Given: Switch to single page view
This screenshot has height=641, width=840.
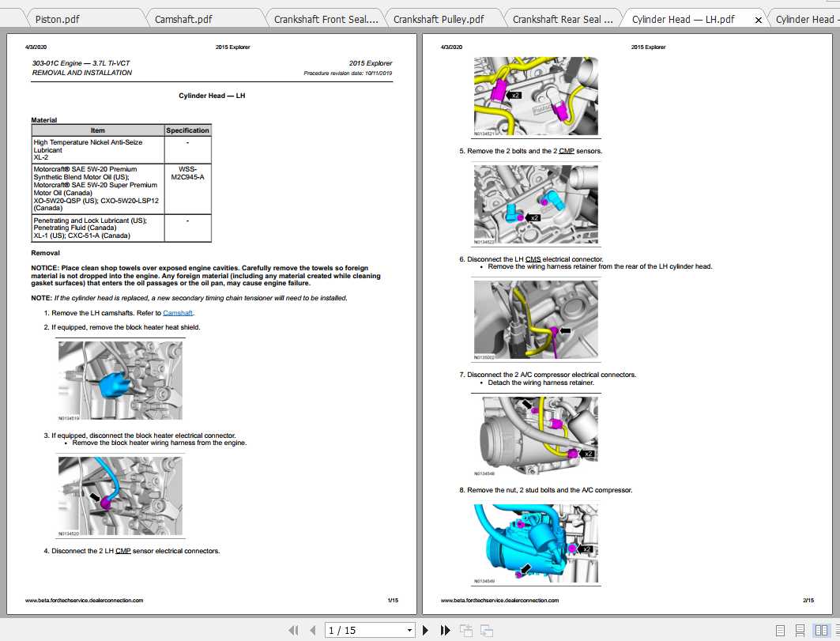Looking at the screenshot, I should [780, 630].
